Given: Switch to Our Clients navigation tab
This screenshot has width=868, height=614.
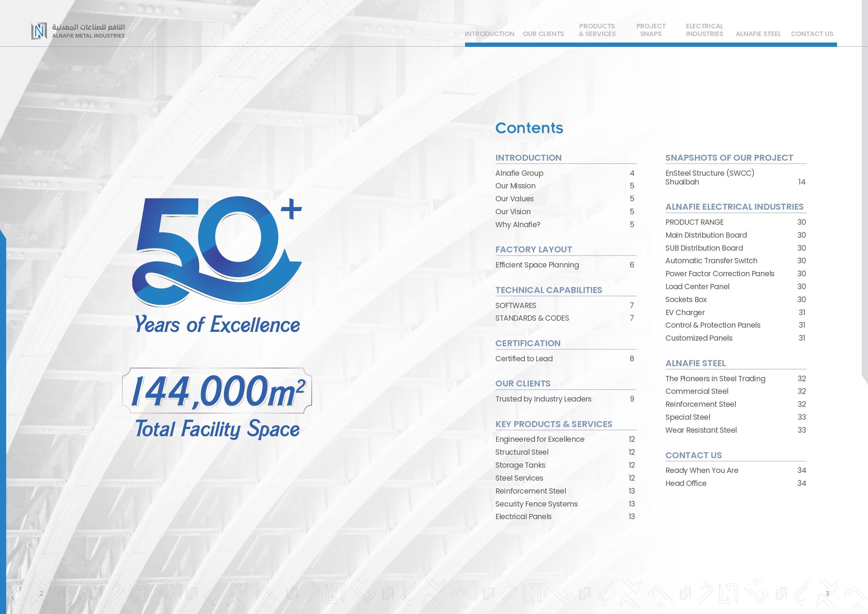Looking at the screenshot, I should (543, 34).
